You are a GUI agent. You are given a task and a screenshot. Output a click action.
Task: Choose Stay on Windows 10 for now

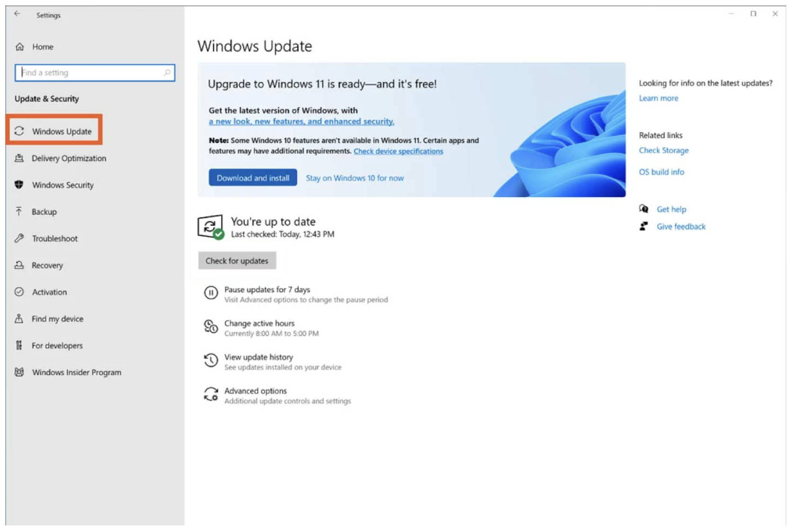tap(355, 178)
